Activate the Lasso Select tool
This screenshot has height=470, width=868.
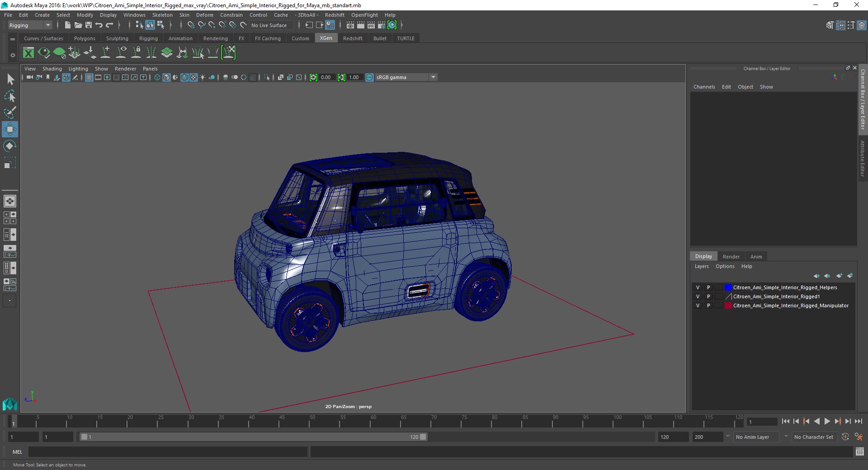coord(10,96)
